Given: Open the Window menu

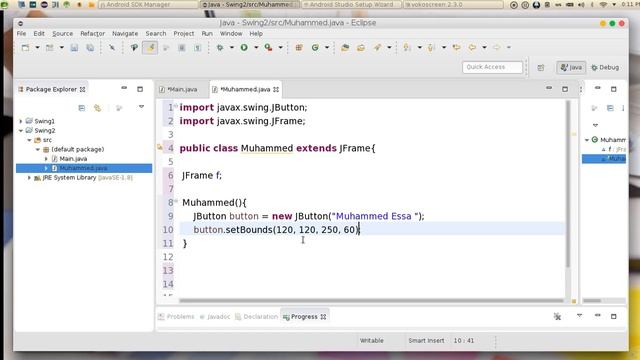Looking at the screenshot, I should [x=231, y=33].
